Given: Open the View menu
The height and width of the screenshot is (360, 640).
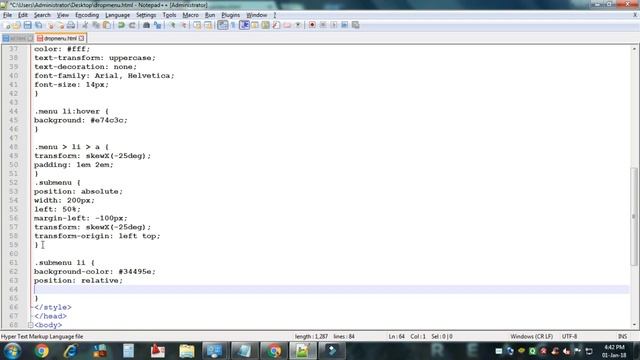Looking at the screenshot, I should (62, 15).
